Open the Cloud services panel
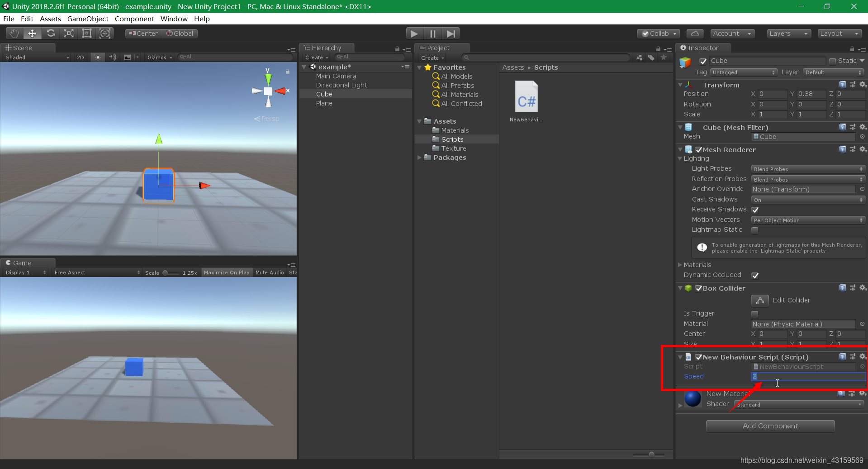This screenshot has height=469, width=868. [695, 33]
